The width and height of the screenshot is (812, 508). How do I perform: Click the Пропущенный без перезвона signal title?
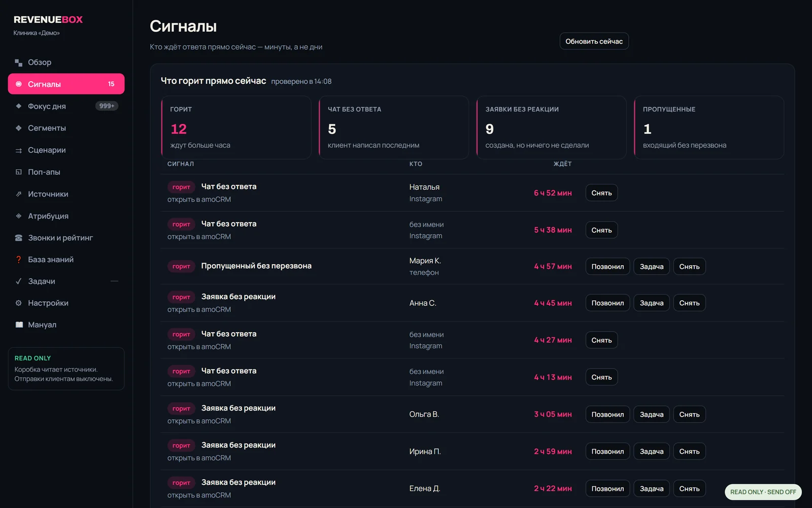[x=256, y=266]
